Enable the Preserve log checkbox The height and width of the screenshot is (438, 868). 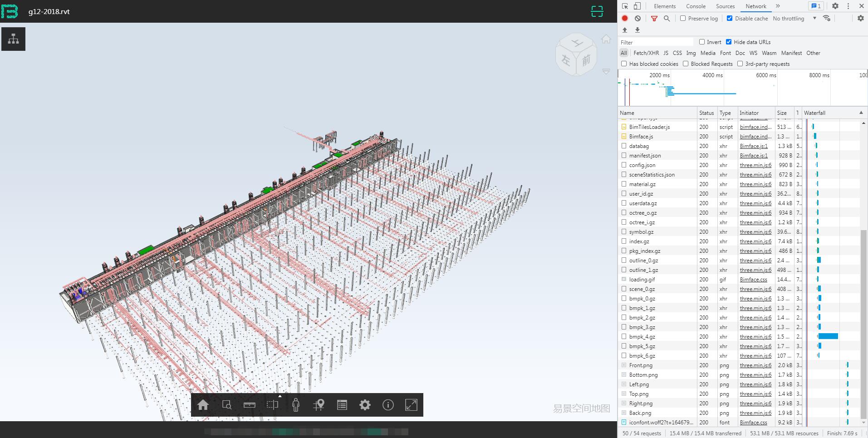(x=682, y=18)
